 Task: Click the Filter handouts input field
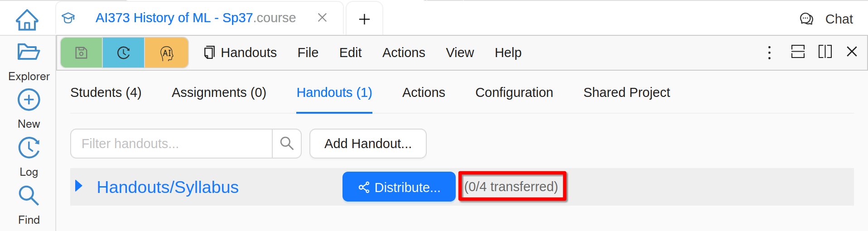click(171, 144)
